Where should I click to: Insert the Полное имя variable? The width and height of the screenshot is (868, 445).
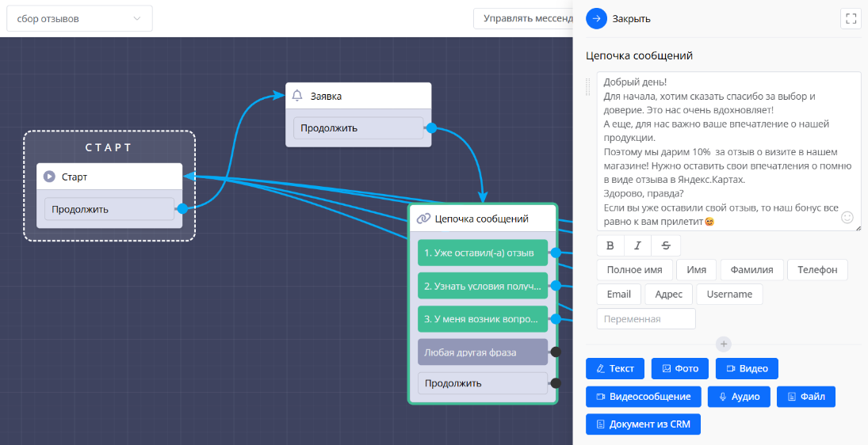point(634,270)
